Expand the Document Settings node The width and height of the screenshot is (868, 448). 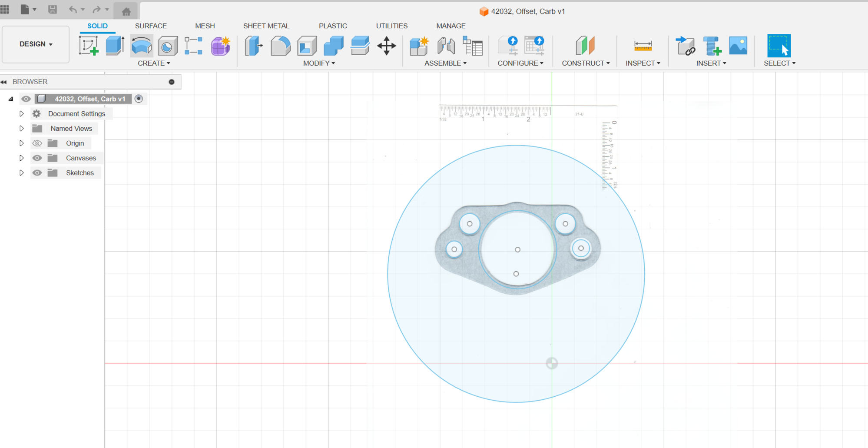point(21,114)
